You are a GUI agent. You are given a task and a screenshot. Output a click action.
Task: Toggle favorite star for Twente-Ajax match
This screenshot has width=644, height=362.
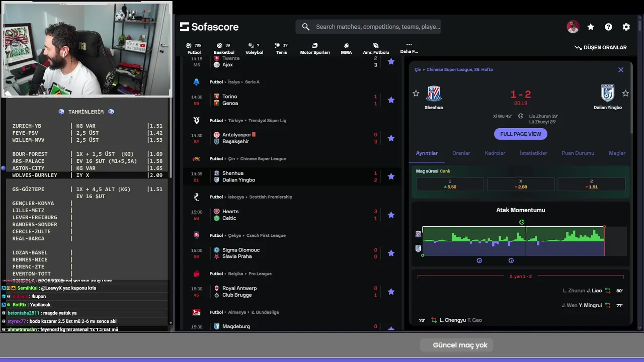pyautogui.click(x=391, y=61)
